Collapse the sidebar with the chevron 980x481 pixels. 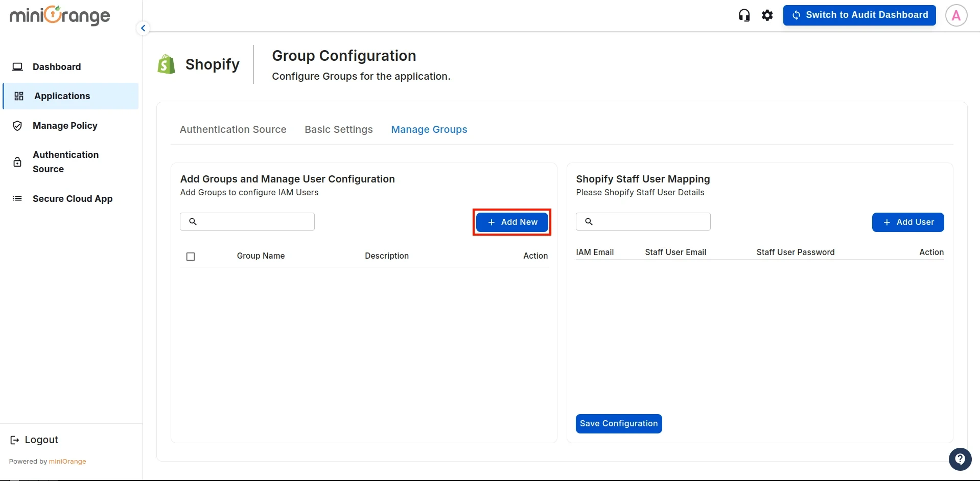[x=143, y=28]
